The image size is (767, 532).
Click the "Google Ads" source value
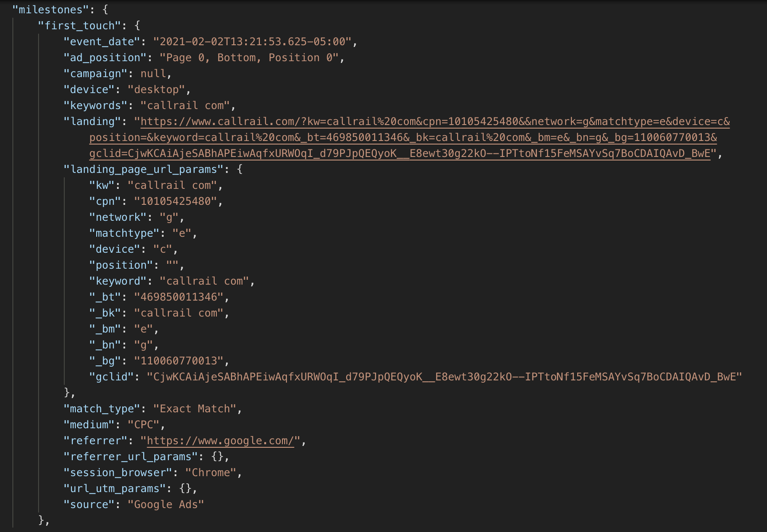[166, 505]
